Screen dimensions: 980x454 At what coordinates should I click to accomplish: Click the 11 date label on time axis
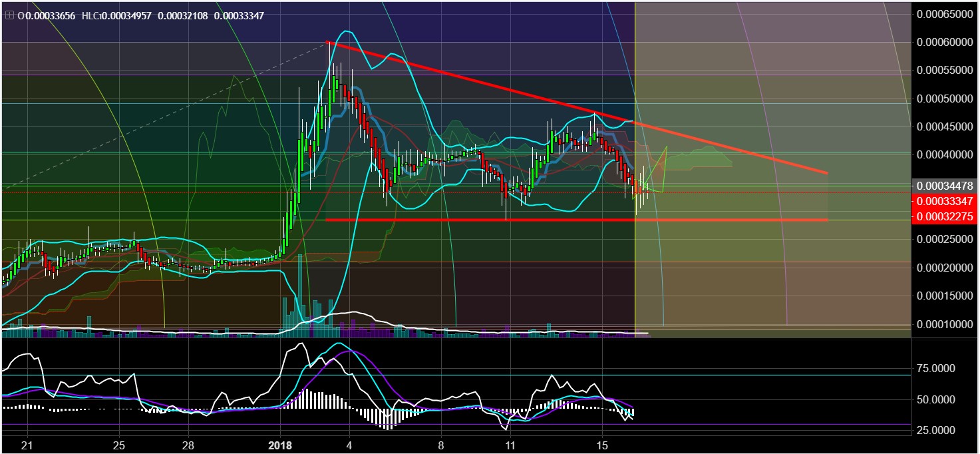coord(510,445)
